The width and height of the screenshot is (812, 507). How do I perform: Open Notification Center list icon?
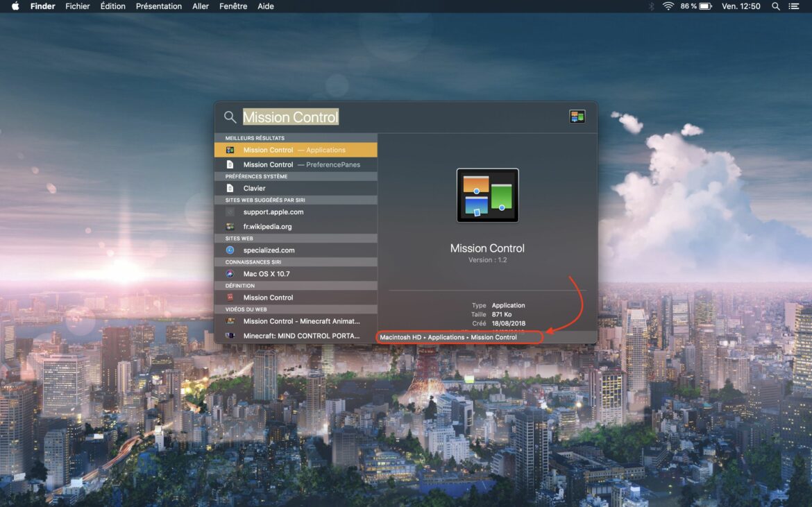[x=794, y=6]
